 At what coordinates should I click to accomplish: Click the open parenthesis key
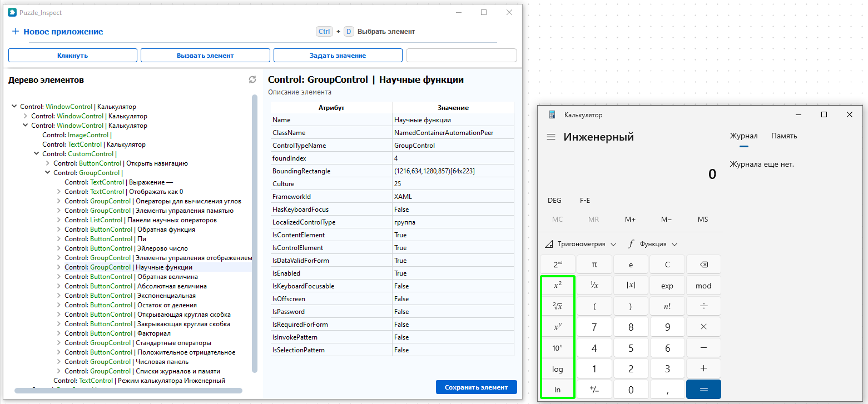click(x=594, y=306)
